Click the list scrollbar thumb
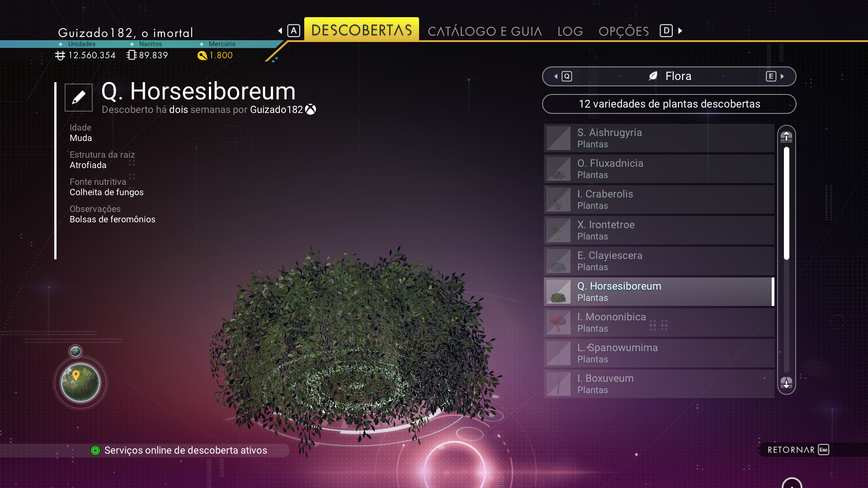Screen dimensions: 868x488 click(x=787, y=203)
